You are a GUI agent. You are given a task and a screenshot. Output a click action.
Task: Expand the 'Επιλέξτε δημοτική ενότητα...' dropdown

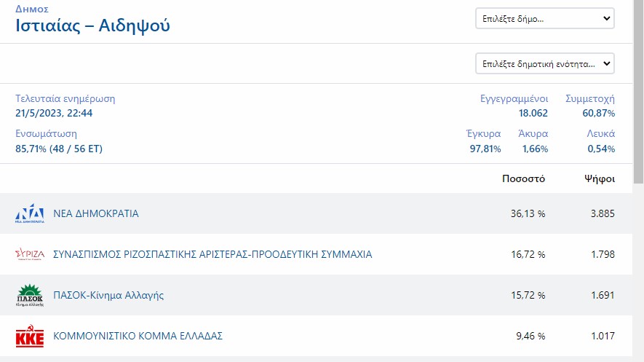point(544,63)
